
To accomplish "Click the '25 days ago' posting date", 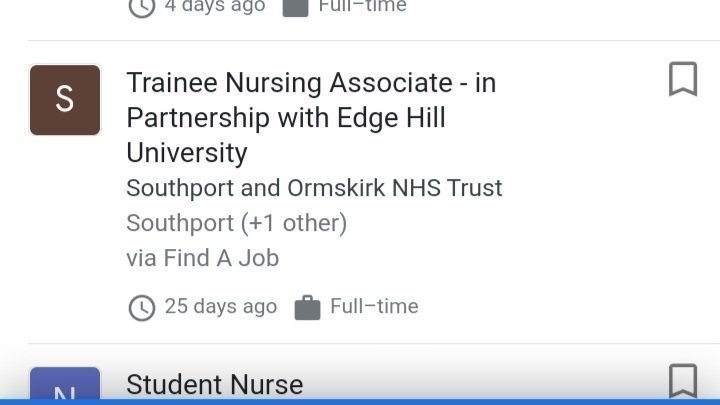I will pos(220,306).
